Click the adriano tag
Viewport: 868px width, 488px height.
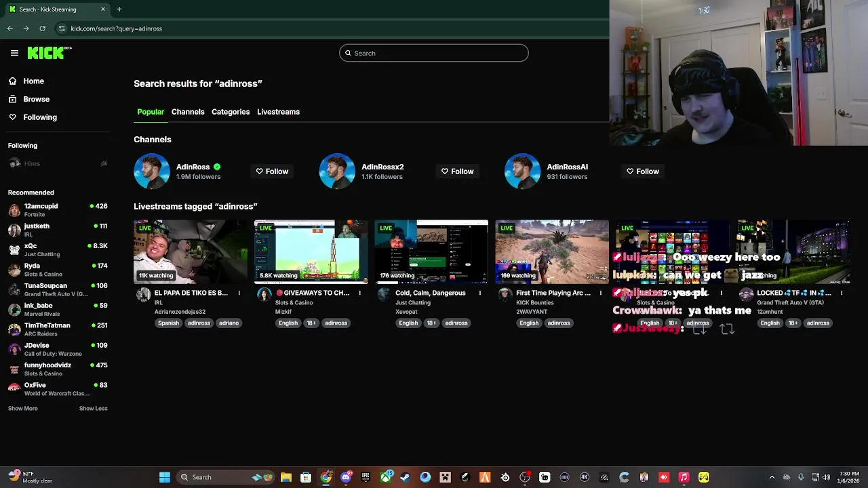tap(229, 323)
